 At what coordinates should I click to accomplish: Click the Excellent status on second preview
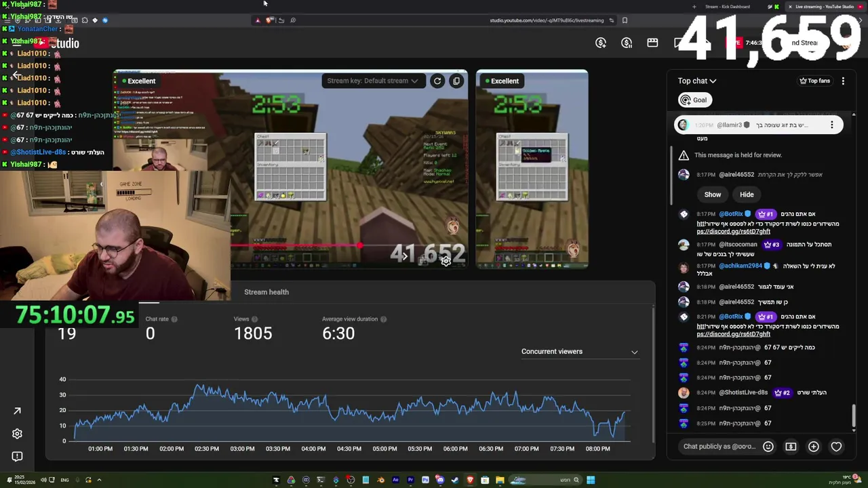pyautogui.click(x=501, y=81)
